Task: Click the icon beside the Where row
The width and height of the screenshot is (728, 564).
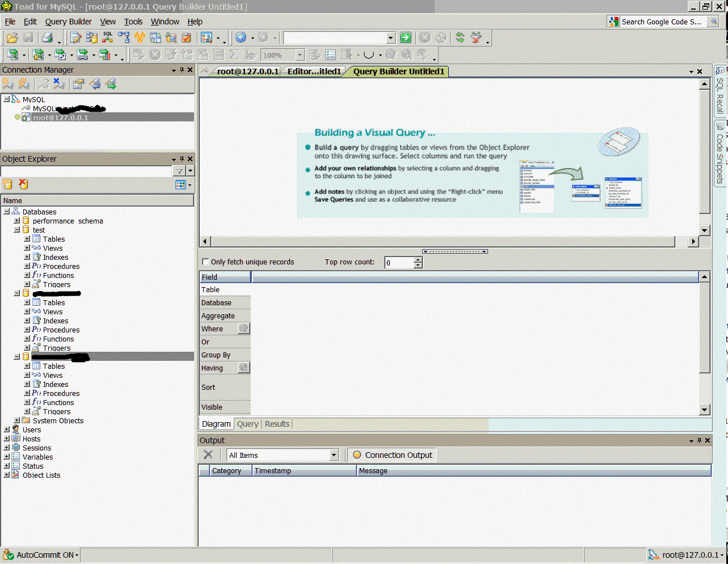Action: point(243,329)
